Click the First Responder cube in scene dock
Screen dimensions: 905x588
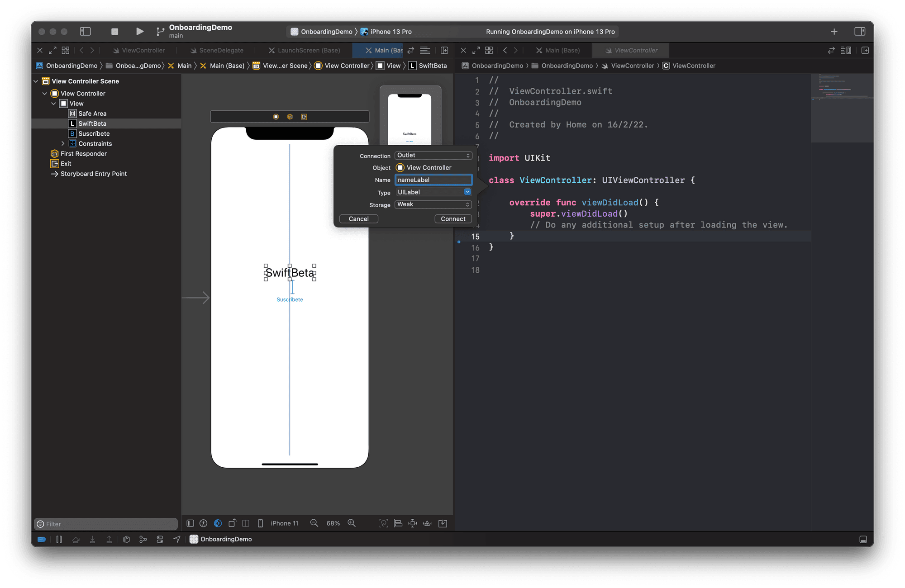pos(290,117)
